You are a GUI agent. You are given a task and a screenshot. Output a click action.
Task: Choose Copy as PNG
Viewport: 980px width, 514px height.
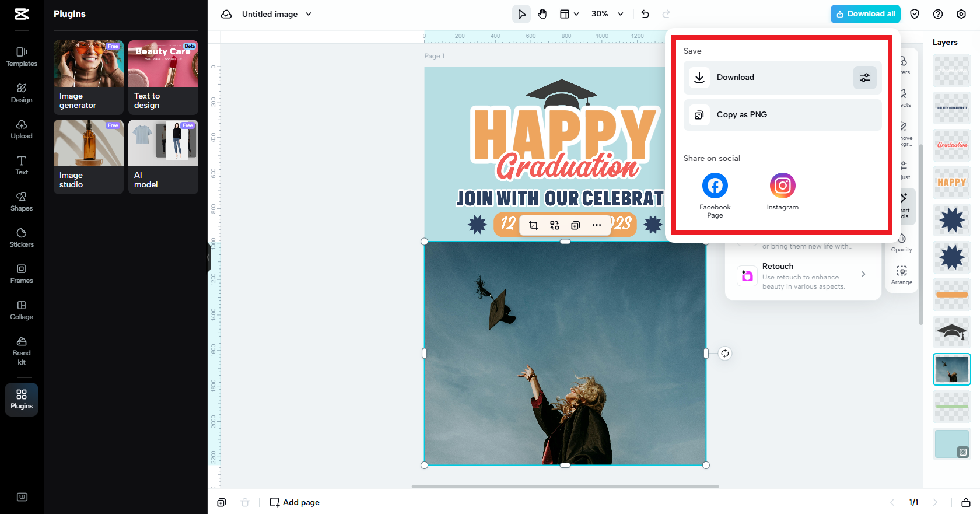[782, 115]
